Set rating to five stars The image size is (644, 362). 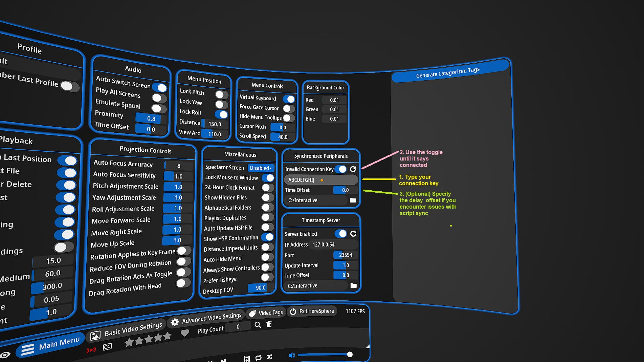pyautogui.click(x=167, y=336)
